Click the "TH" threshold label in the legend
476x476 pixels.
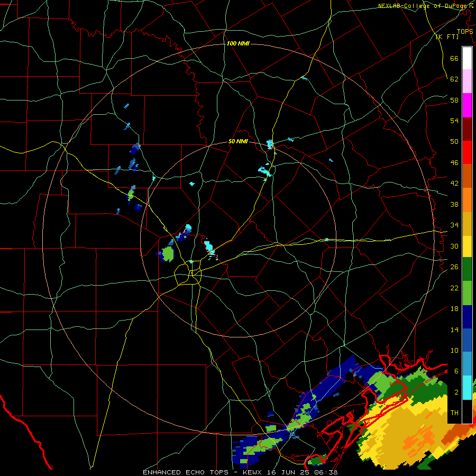tap(454, 413)
